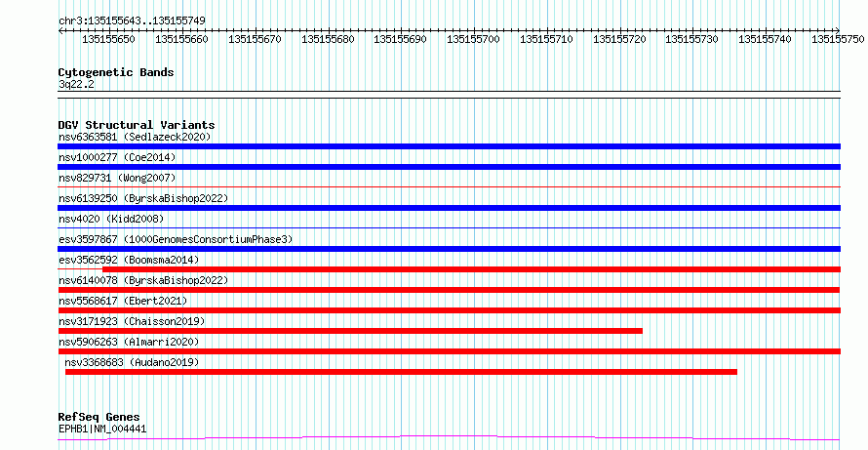The height and width of the screenshot is (450, 868).
Task: Open nsv3171923 (Chaisson2019) variant label
Action: pyautogui.click(x=132, y=321)
